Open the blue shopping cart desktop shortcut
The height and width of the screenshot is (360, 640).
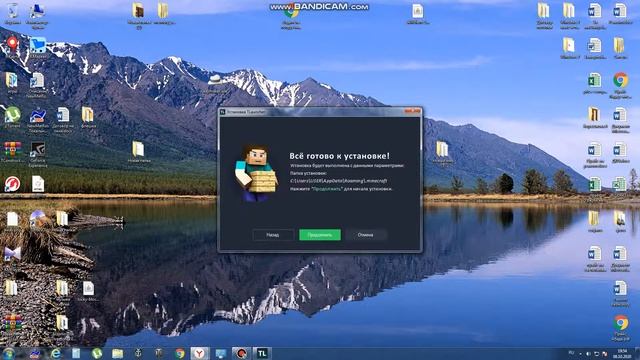click(37, 47)
